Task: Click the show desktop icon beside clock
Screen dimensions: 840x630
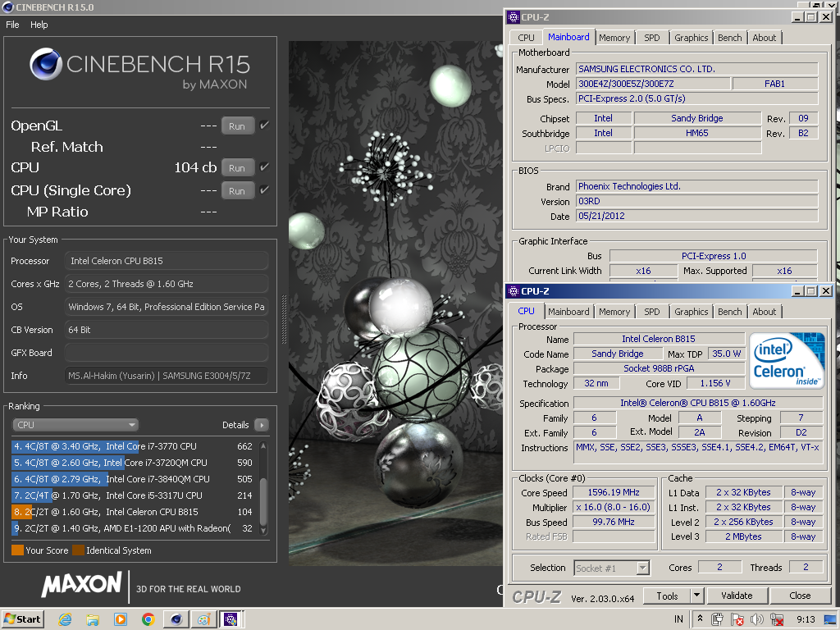Action: 830,619
